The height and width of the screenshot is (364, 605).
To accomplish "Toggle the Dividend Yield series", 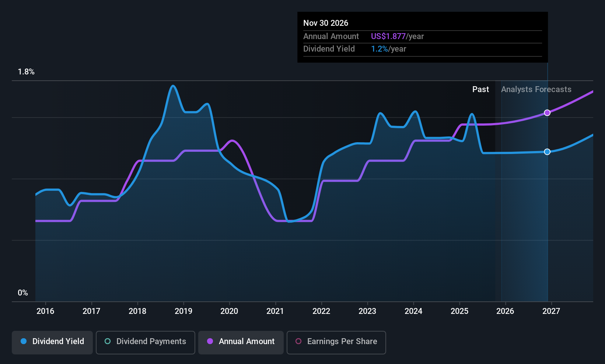I will coord(52,343).
